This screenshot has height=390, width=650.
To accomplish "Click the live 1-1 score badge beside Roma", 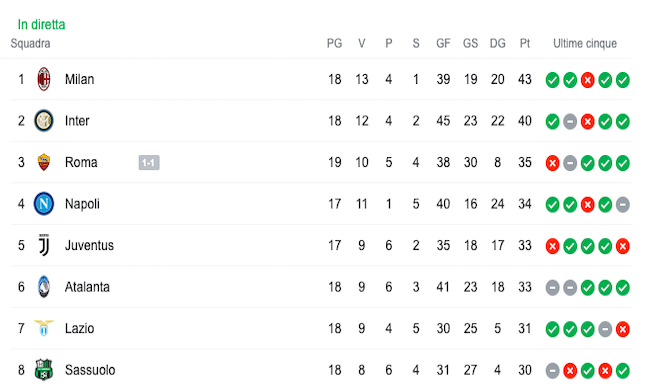I will point(149,162).
